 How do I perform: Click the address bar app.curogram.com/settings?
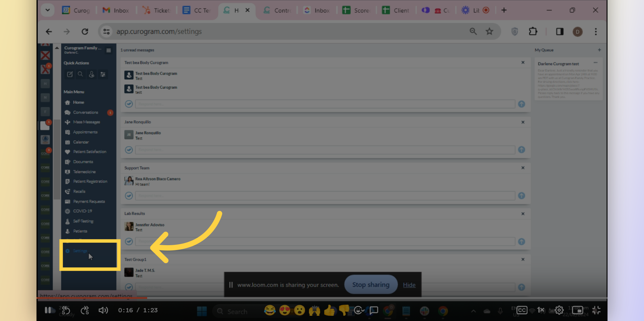159,32
